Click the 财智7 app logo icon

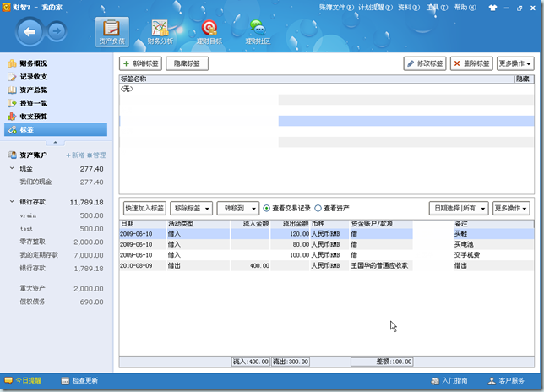tap(7, 7)
